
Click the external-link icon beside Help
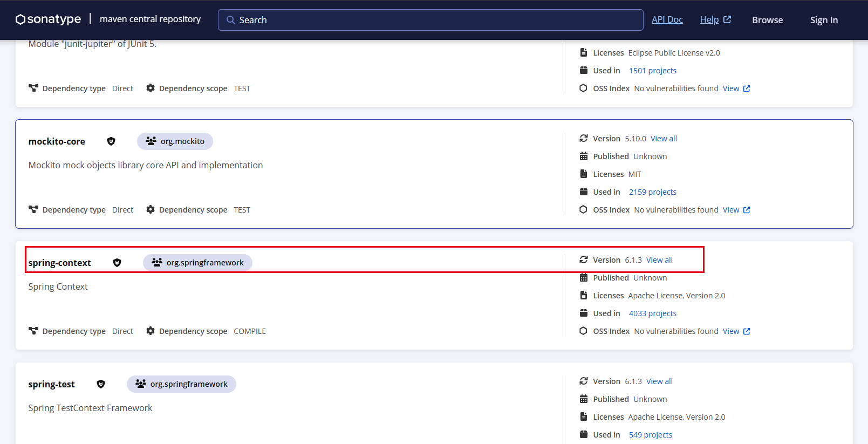click(727, 19)
